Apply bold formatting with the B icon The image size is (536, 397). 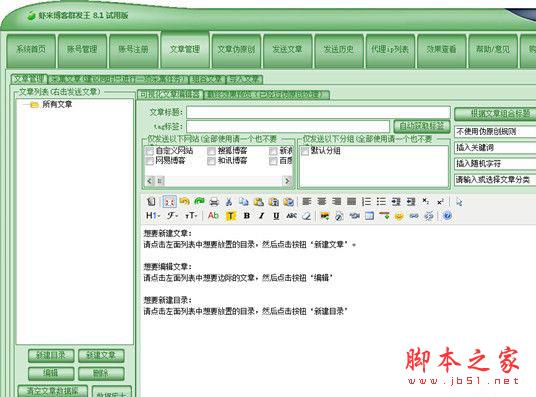(246, 216)
